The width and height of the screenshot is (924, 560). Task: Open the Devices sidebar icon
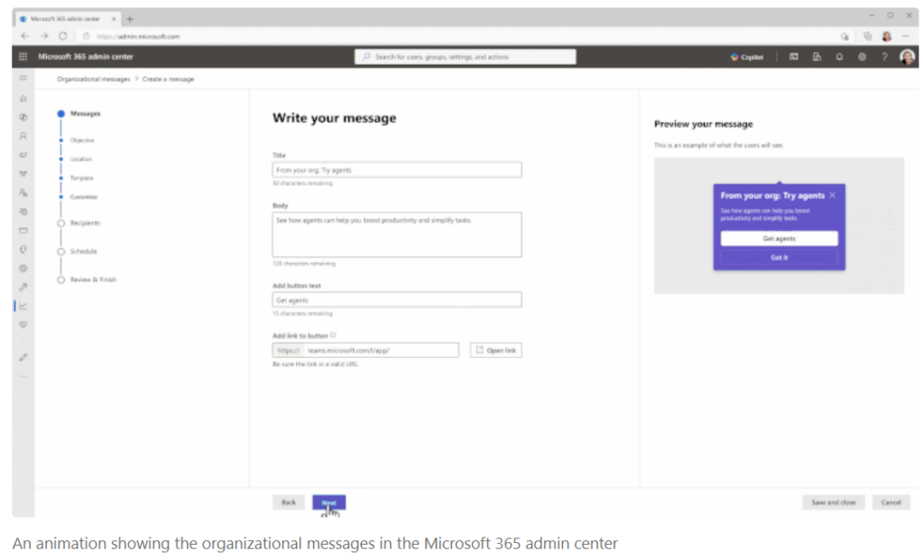coord(23,155)
